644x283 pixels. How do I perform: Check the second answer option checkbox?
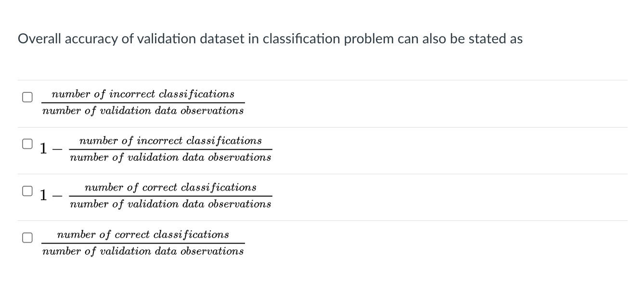point(27,143)
